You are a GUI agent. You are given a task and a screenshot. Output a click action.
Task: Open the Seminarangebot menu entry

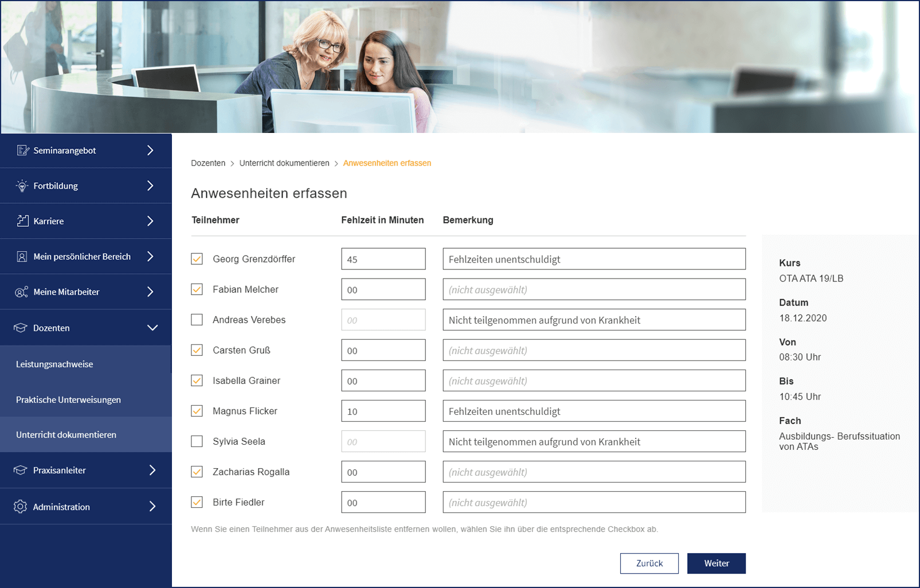pos(86,150)
